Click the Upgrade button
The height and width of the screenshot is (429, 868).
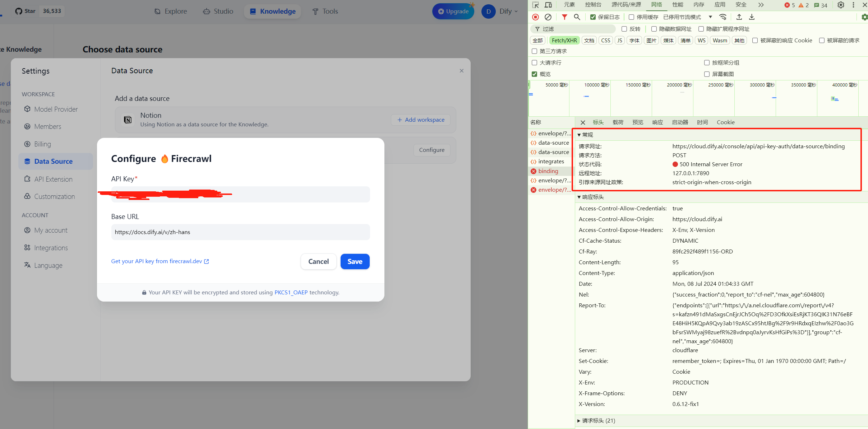click(x=453, y=11)
